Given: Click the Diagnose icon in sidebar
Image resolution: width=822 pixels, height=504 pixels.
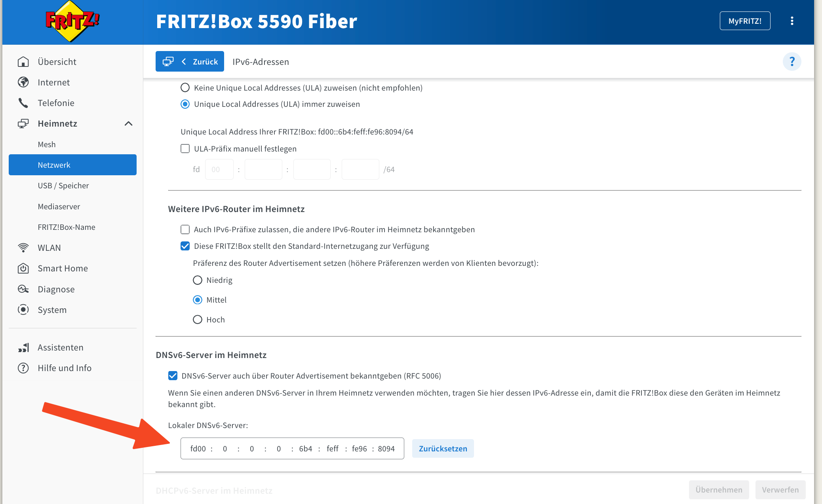Looking at the screenshot, I should pyautogui.click(x=23, y=289).
